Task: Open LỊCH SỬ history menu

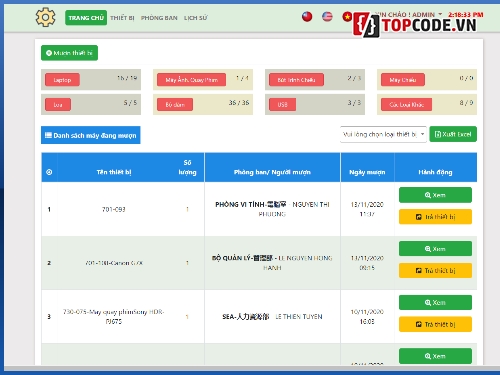Action: [x=196, y=18]
